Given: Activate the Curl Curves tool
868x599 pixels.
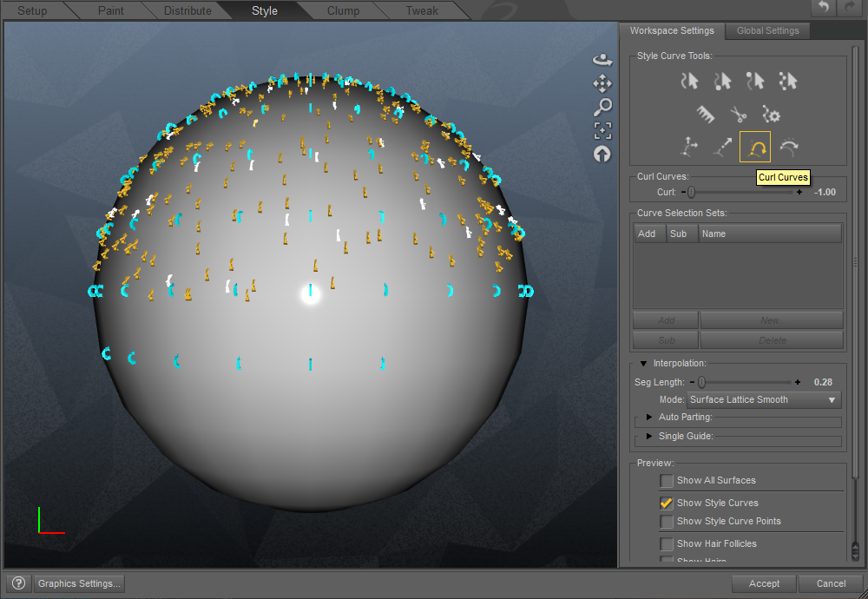Looking at the screenshot, I should pyautogui.click(x=755, y=148).
